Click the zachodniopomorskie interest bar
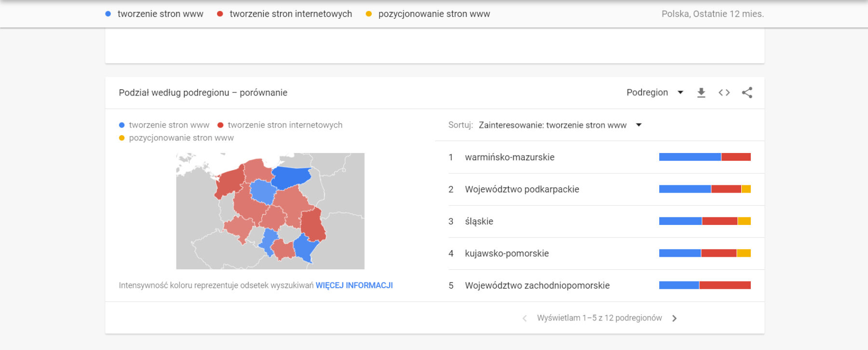This screenshot has width=868, height=350. click(705, 285)
